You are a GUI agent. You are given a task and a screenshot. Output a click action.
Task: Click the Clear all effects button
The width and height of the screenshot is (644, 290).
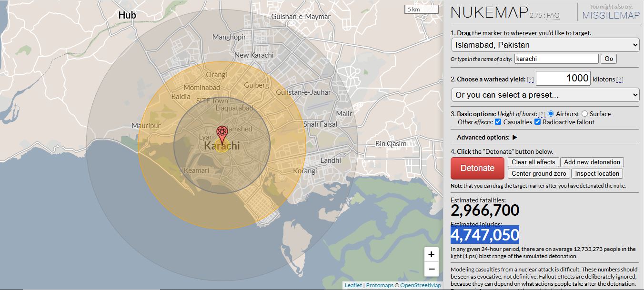[x=533, y=162]
